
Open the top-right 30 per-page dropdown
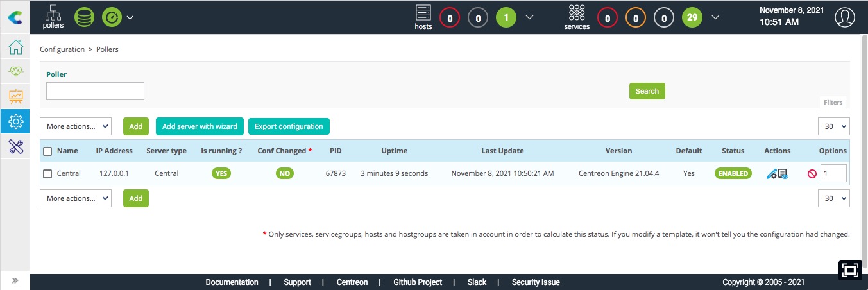click(x=833, y=126)
